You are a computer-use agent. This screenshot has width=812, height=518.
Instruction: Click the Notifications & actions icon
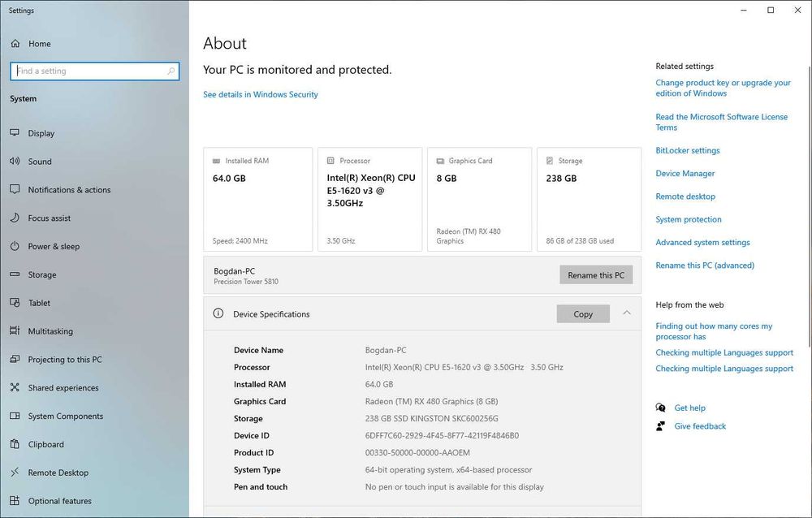15,190
